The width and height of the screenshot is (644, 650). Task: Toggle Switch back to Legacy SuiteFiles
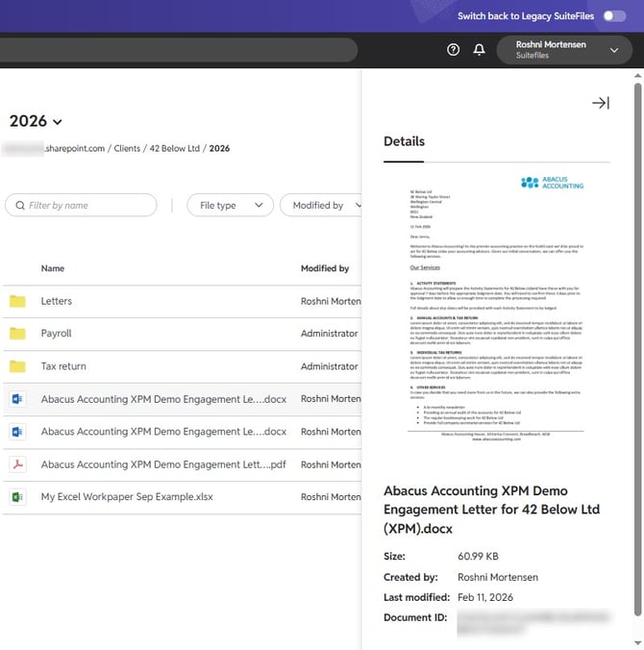pyautogui.click(x=614, y=16)
